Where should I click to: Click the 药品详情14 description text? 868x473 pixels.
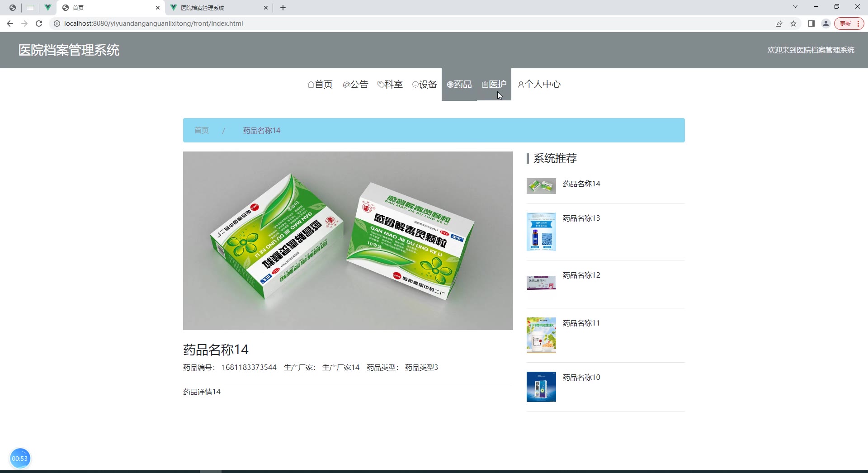[x=202, y=392]
